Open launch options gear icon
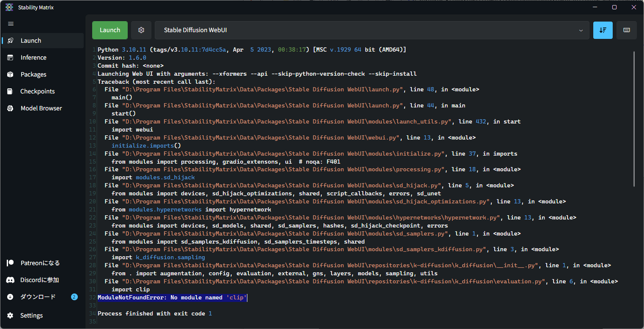The width and height of the screenshot is (644, 329). click(x=141, y=30)
